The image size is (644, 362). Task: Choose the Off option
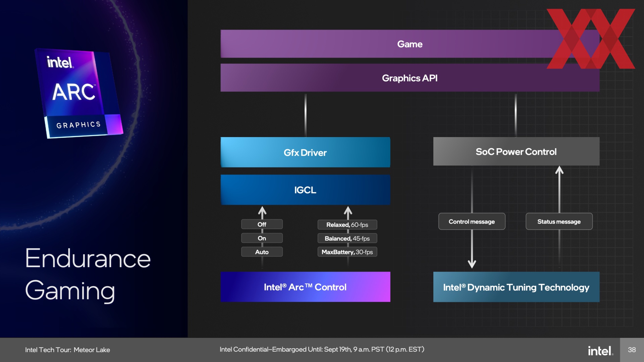coord(262,224)
